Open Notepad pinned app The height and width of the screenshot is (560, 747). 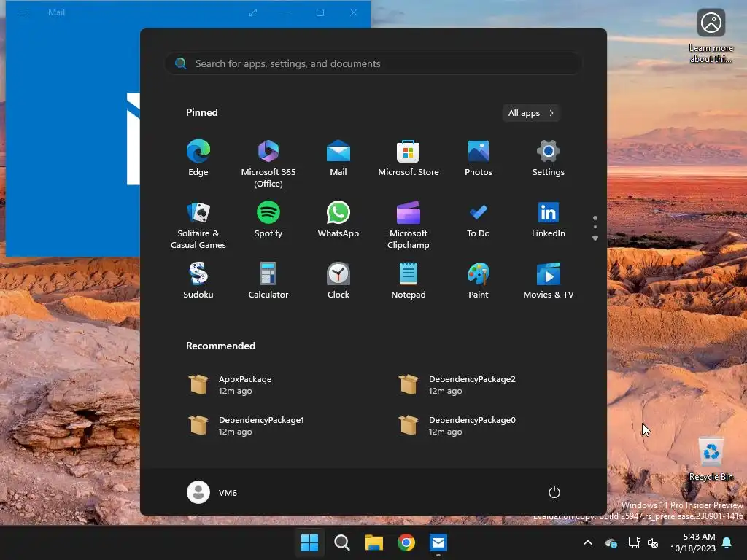409,281
